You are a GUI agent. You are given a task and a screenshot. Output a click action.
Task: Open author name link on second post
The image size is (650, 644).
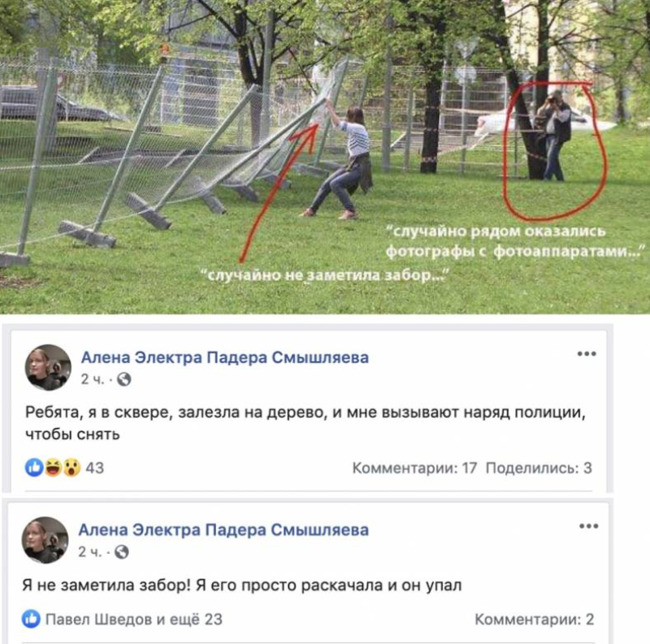click(223, 529)
